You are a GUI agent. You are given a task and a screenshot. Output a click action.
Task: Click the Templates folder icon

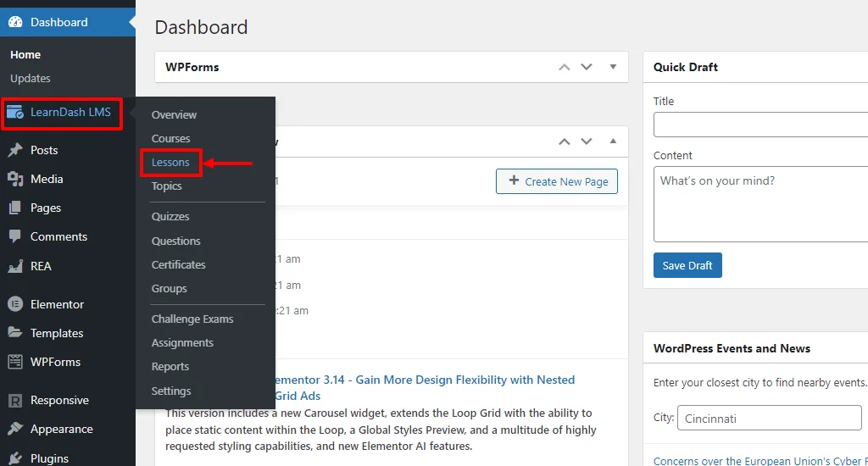pyautogui.click(x=15, y=333)
